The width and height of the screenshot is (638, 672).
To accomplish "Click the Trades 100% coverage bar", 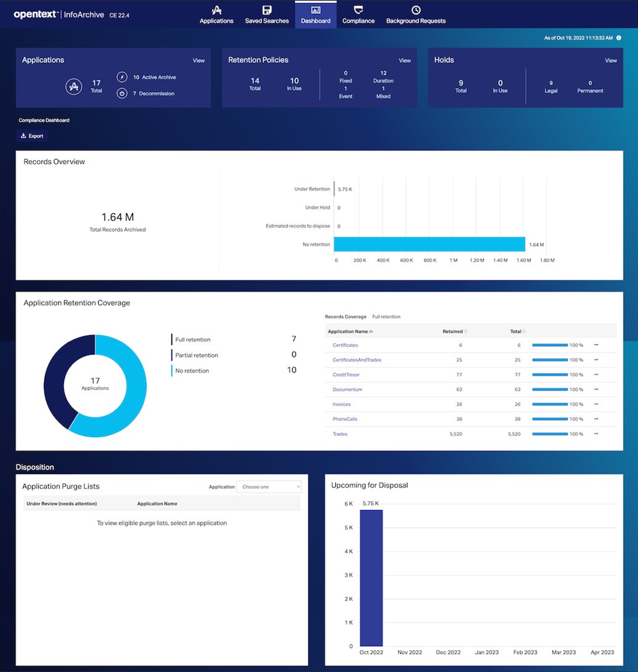I will coord(550,434).
